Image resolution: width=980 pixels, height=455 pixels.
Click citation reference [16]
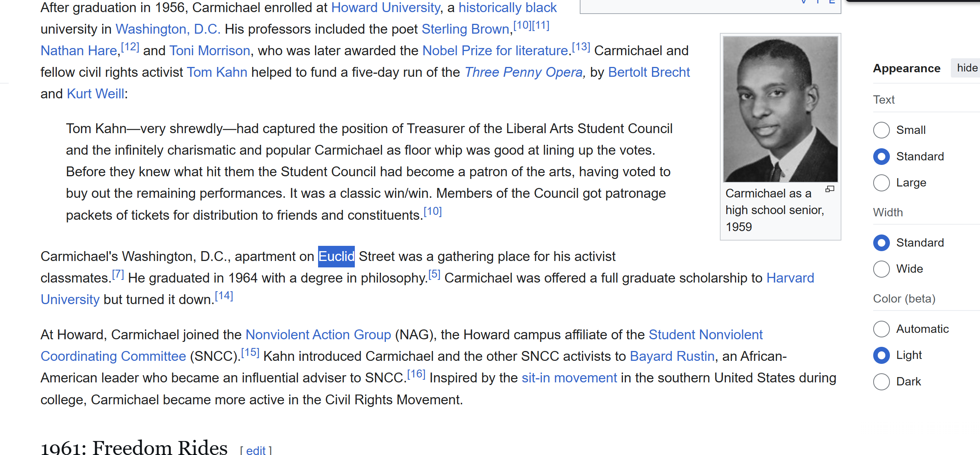click(x=416, y=374)
